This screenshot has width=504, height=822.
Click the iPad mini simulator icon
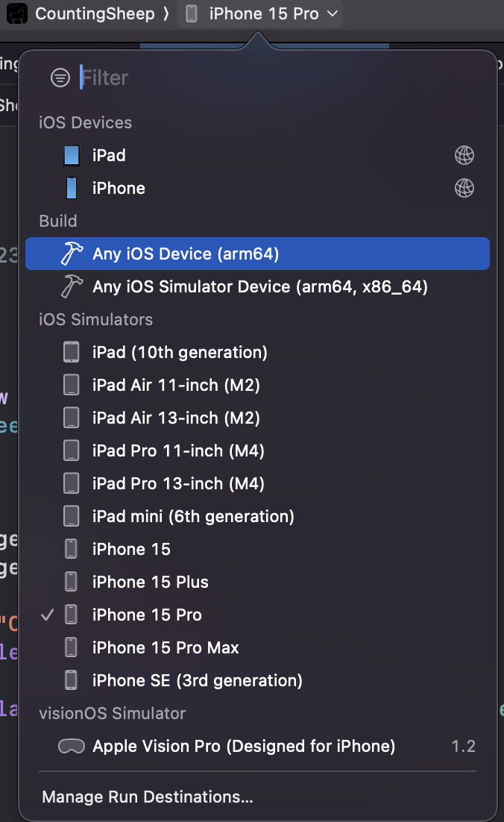(x=72, y=516)
